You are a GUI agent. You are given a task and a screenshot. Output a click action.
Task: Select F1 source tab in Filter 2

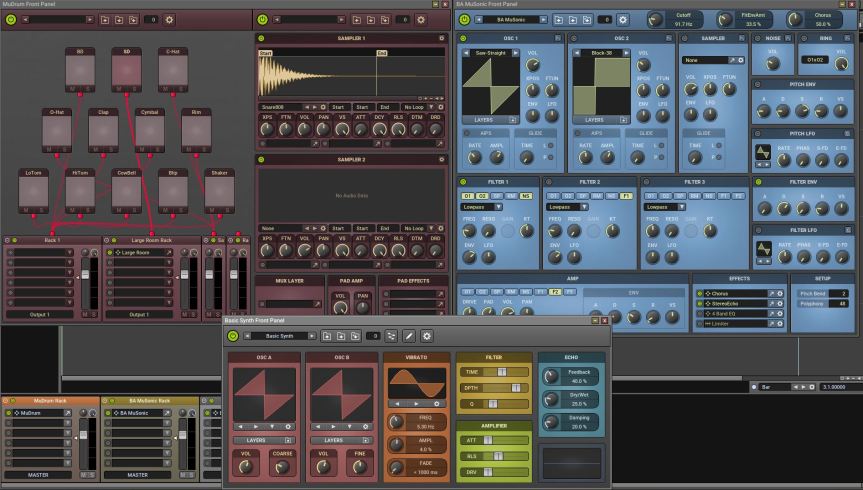click(x=626, y=196)
